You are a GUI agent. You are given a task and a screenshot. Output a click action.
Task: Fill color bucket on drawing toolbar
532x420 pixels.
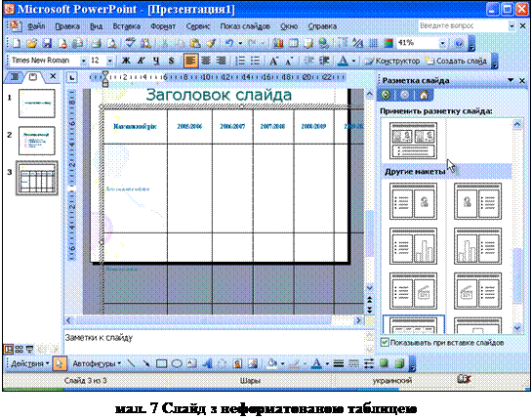[271, 363]
